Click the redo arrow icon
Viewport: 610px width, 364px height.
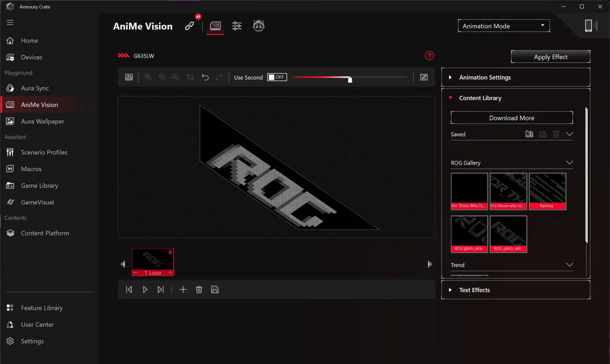219,77
